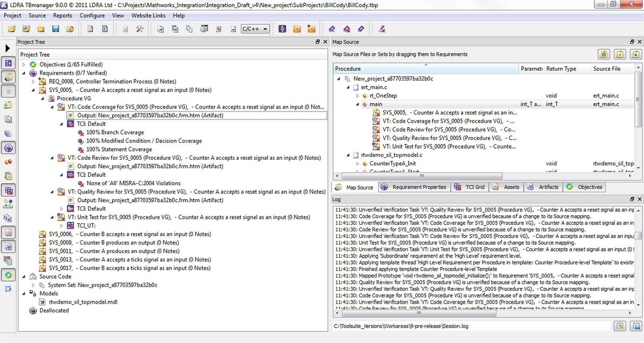Viewport: 644px width, 343px height.
Task: Expand the rt_OneStep procedure under ert_main.c
Action: coord(358,96)
